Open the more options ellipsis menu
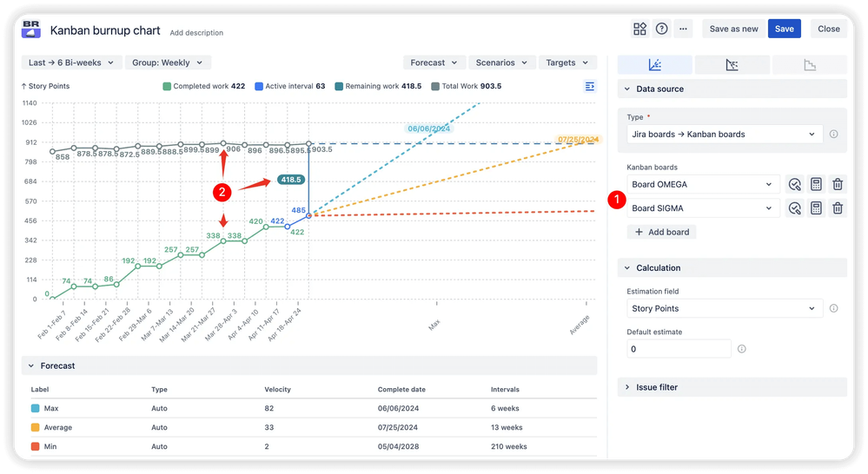Viewport: 868px width, 474px height. click(684, 29)
